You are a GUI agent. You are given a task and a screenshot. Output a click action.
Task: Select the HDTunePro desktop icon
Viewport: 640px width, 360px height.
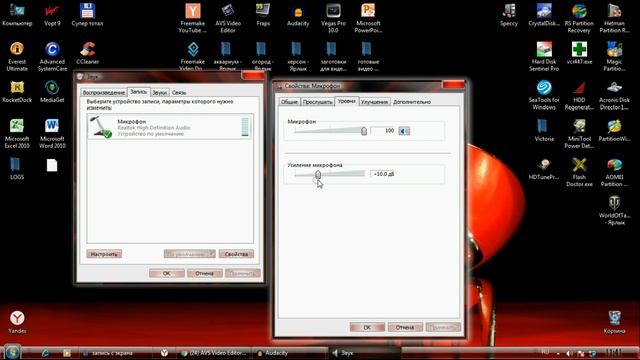point(544,168)
